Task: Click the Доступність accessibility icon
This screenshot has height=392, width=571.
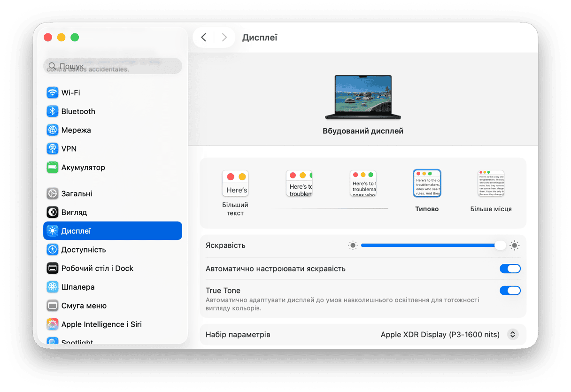Action: [x=53, y=250]
